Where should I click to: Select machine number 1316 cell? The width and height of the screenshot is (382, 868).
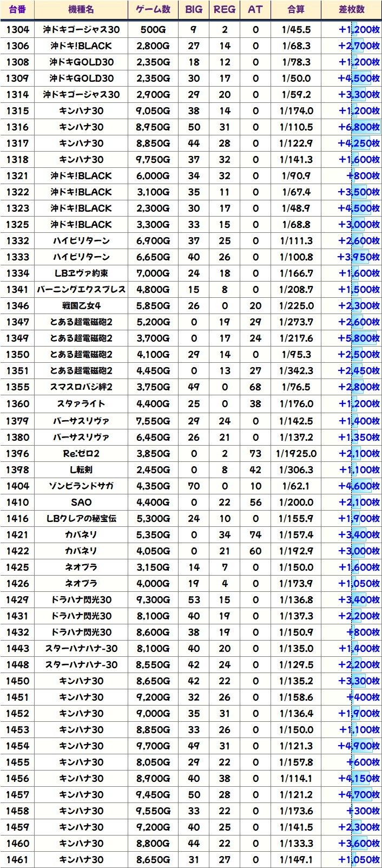[17, 127]
